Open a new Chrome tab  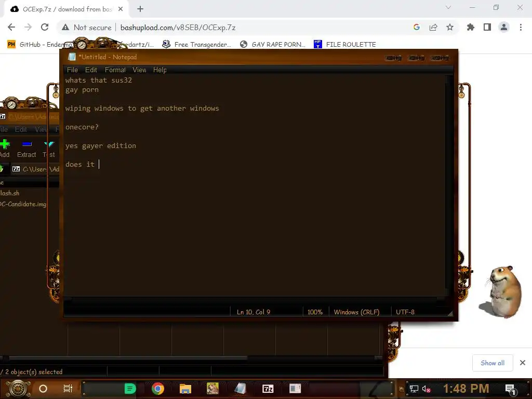pyautogui.click(x=140, y=9)
